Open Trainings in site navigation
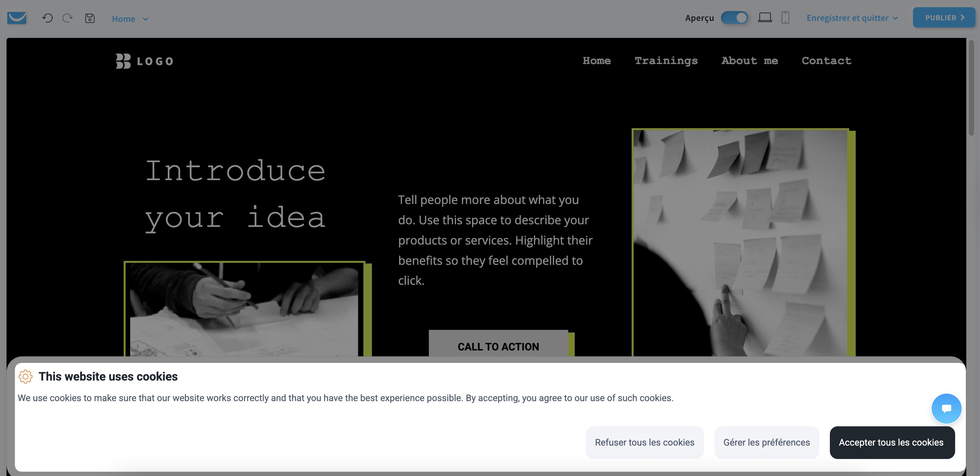This screenshot has width=980, height=476. (666, 60)
